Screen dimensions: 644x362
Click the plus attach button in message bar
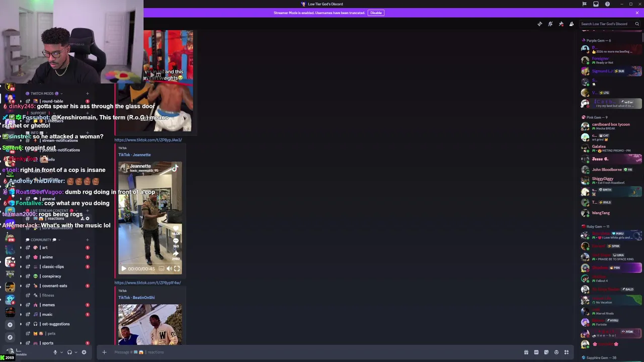coord(104,352)
